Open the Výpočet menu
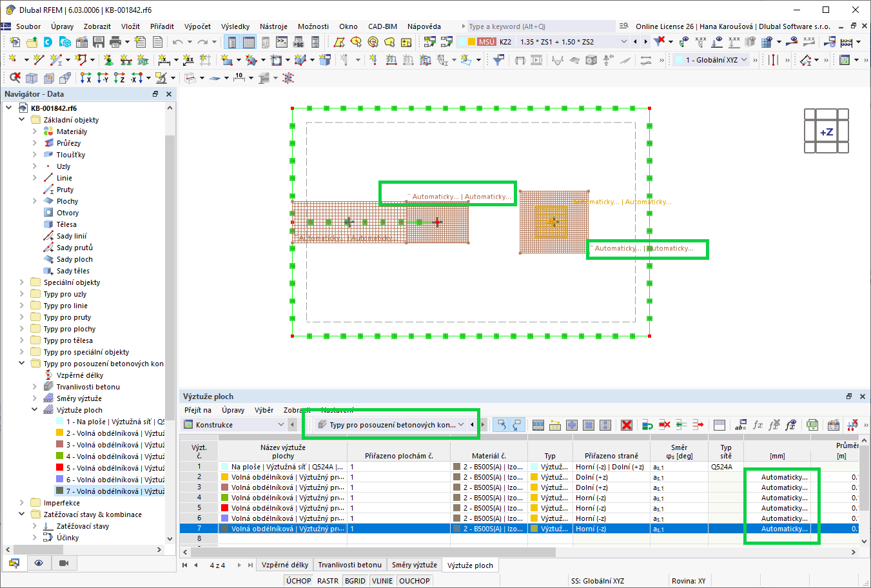The width and height of the screenshot is (871, 588). pos(197,26)
